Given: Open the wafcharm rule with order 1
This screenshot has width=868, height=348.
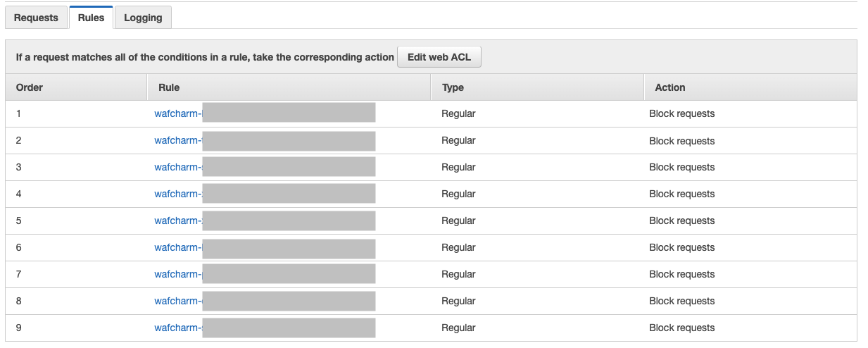Looking at the screenshot, I should [177, 113].
